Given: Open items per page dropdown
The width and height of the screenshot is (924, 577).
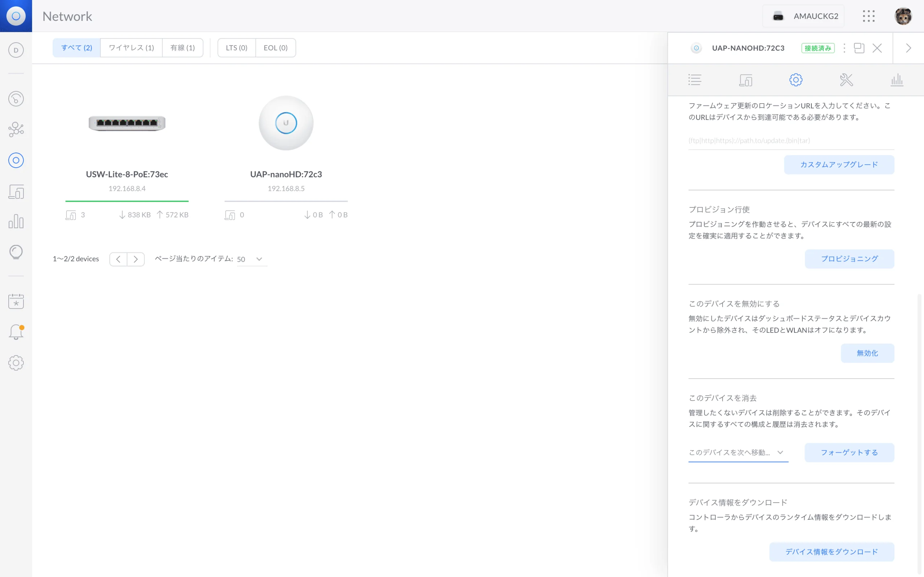Looking at the screenshot, I should tap(252, 259).
